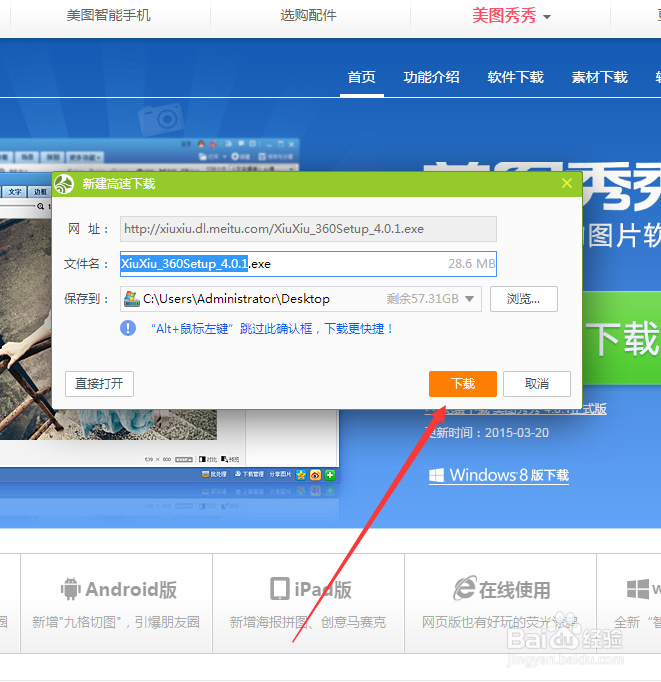Open the 在线使用 card
This screenshot has width=661, height=682.
[x=500, y=603]
